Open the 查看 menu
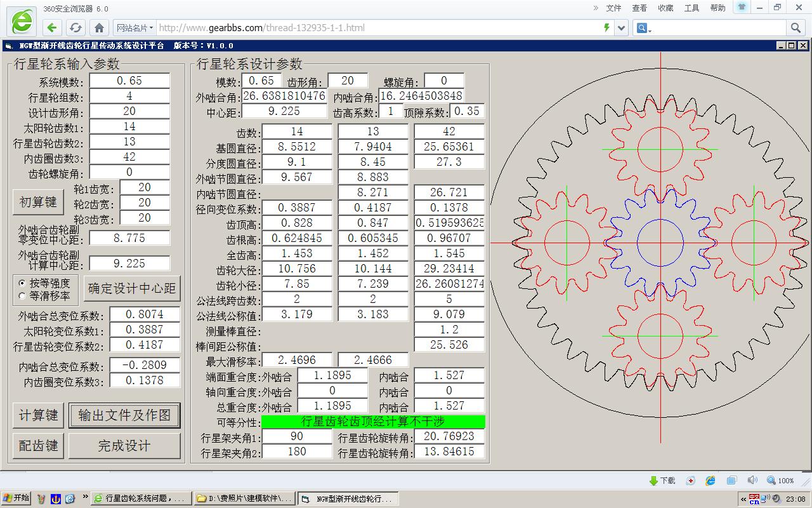812x508 pixels. (x=639, y=8)
